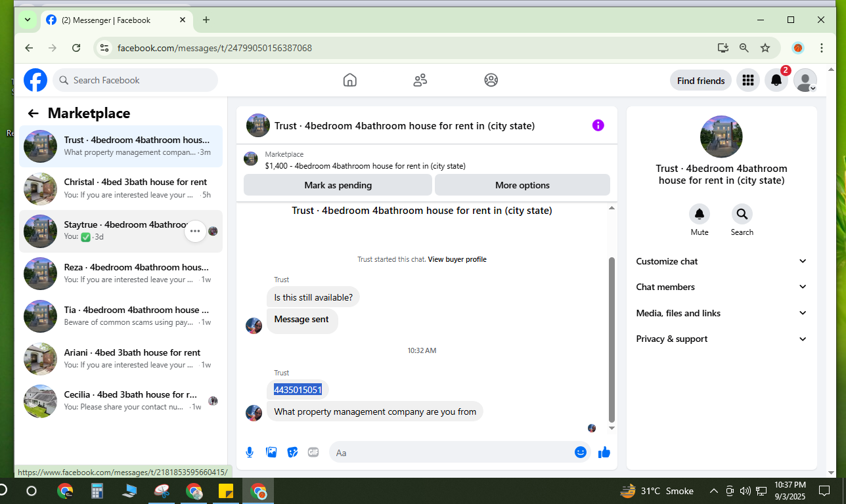This screenshot has width=846, height=504.
Task: Reload the page
Action: click(76, 48)
